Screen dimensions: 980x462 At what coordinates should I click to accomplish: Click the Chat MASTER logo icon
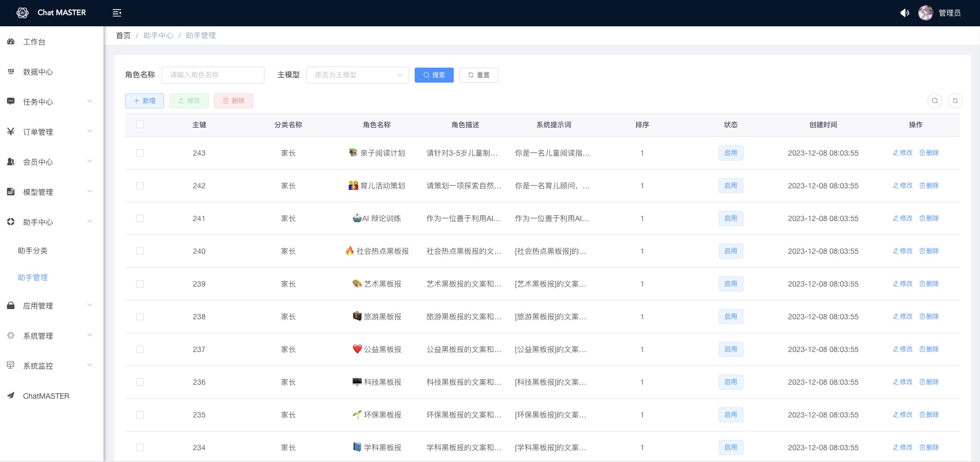tap(23, 13)
